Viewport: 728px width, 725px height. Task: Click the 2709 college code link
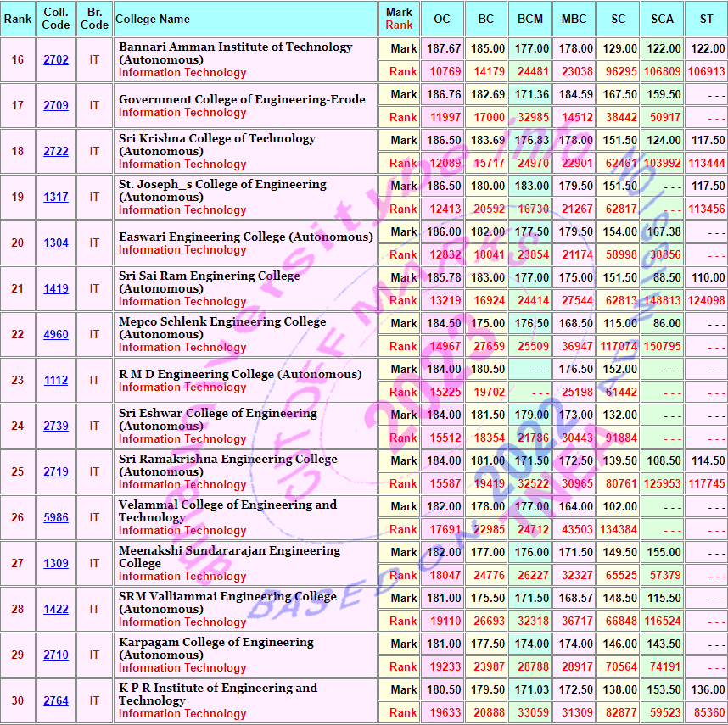point(56,106)
